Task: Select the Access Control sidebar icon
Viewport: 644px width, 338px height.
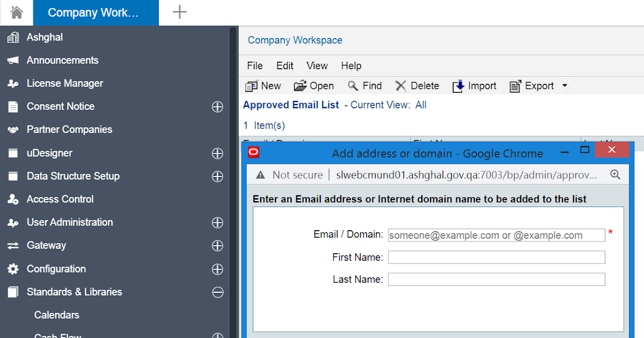Action: coord(13,199)
